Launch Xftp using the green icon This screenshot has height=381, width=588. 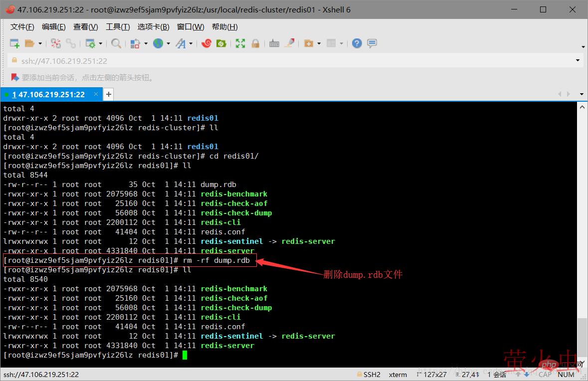pyautogui.click(x=221, y=44)
